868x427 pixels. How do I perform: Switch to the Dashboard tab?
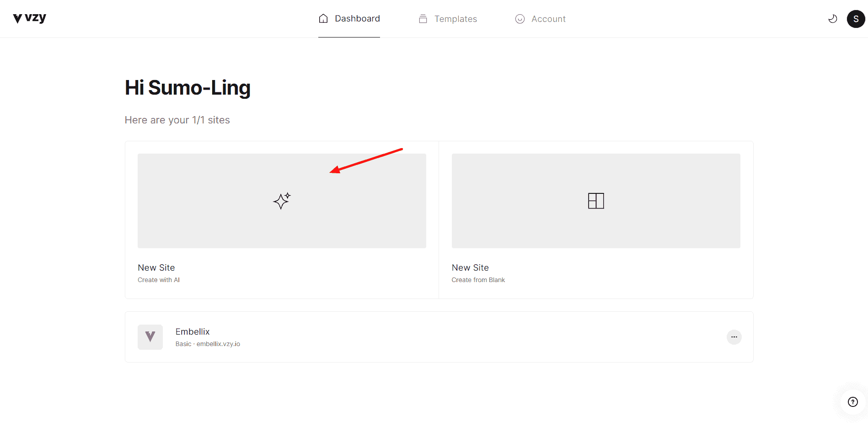pyautogui.click(x=357, y=19)
